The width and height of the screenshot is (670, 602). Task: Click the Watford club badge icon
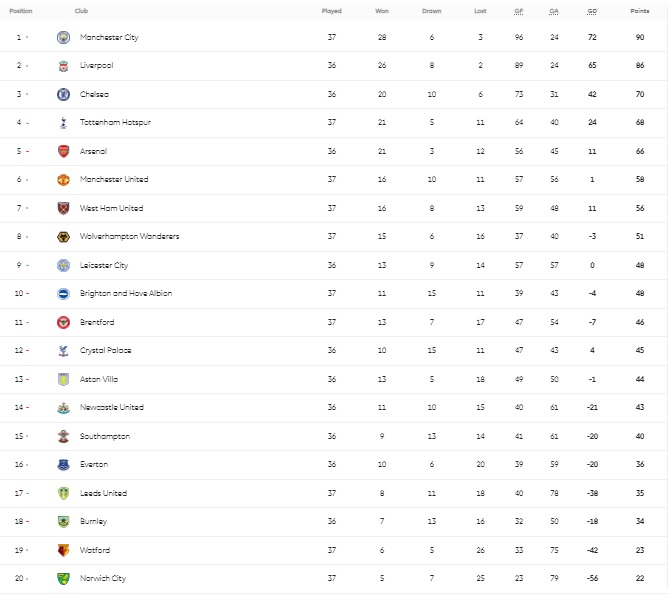[64, 550]
